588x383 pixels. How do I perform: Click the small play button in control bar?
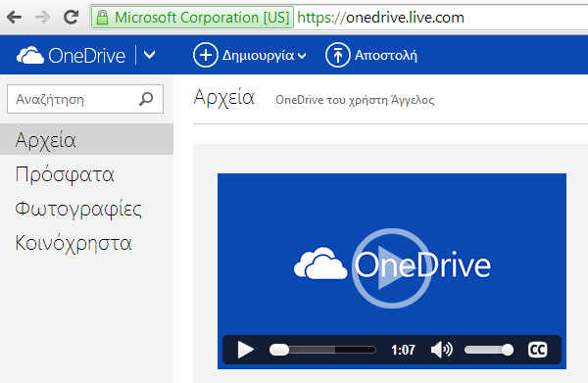[246, 350]
